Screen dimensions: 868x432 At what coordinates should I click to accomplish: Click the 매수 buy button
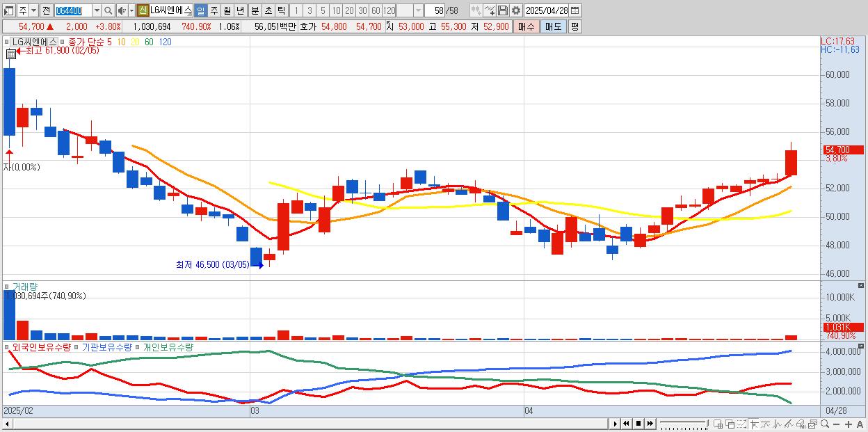527,26
